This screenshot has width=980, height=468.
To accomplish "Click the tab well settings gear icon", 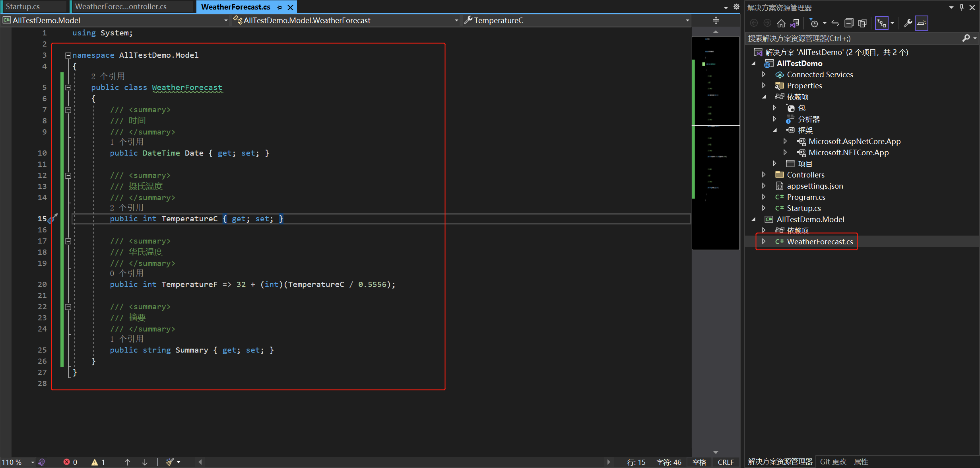I will tap(736, 6).
